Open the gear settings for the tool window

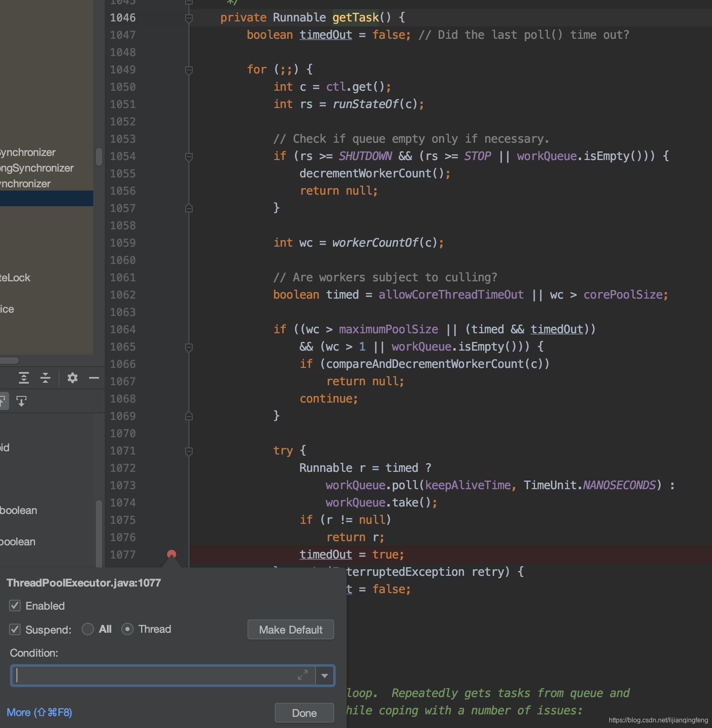pos(73,378)
